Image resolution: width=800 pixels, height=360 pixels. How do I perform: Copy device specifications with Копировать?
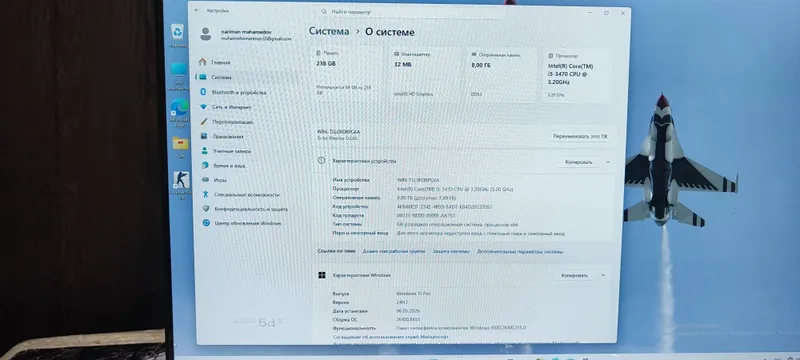click(x=579, y=162)
